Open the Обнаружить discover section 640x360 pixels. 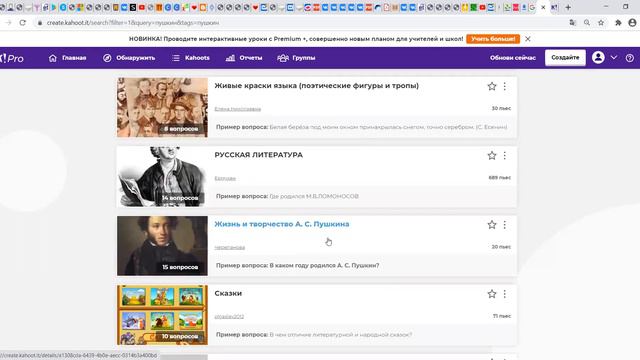click(x=129, y=58)
